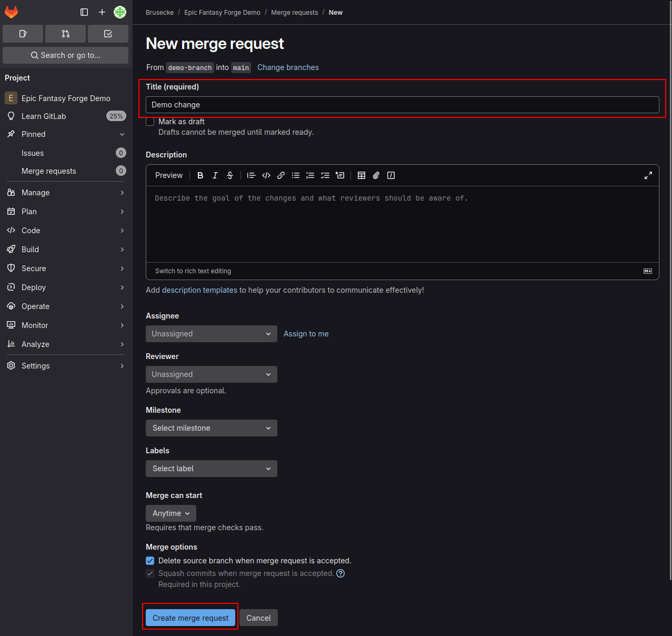Expand description editor to full screen
672x636 pixels.
(x=648, y=175)
